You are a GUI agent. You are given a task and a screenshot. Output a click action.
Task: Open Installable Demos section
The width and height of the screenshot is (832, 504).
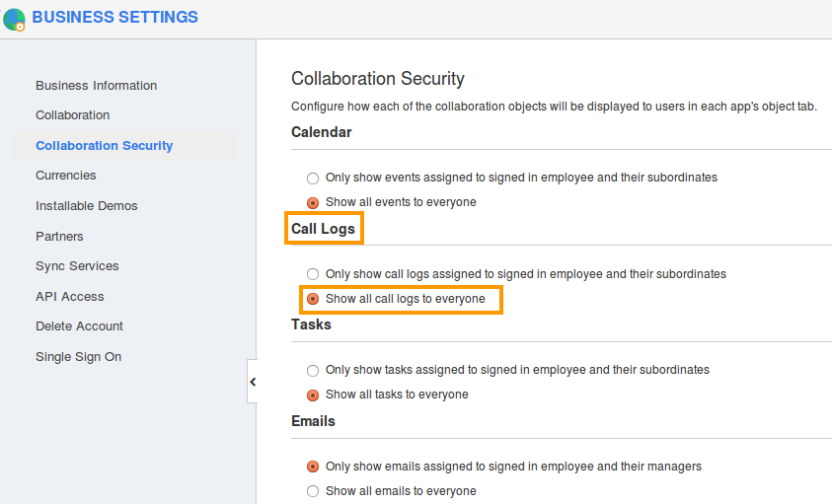pos(87,206)
